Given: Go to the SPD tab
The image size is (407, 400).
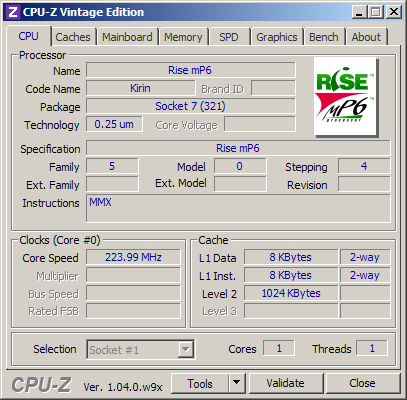Looking at the screenshot, I should coord(229,37).
